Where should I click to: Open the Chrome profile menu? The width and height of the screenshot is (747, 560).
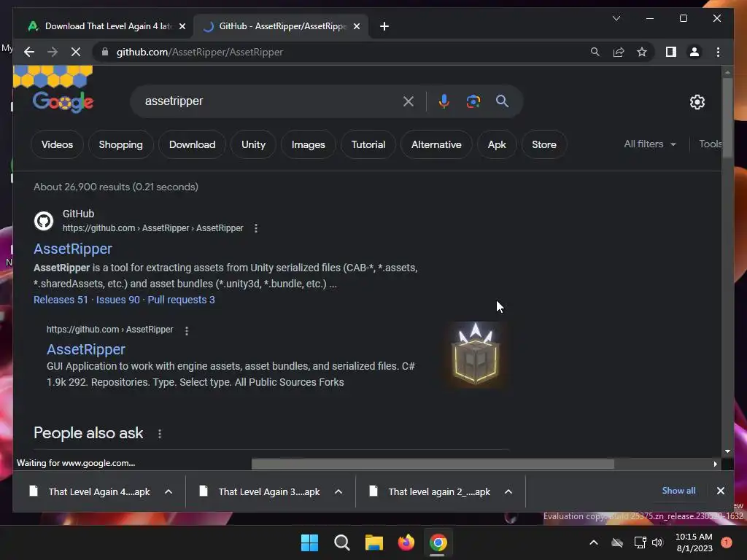click(x=694, y=52)
